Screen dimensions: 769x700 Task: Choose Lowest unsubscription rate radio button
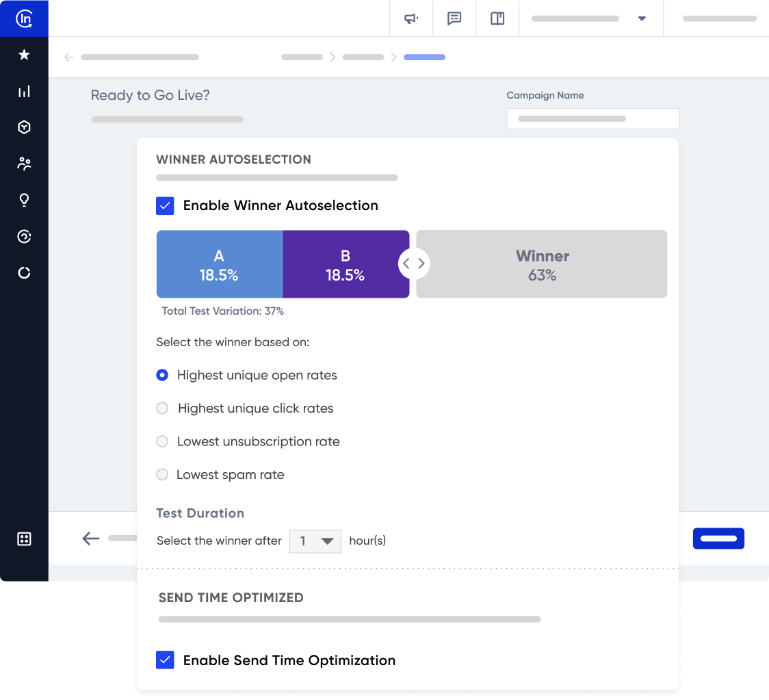pyautogui.click(x=162, y=441)
